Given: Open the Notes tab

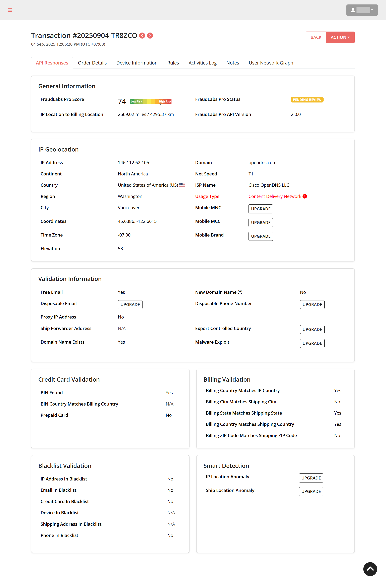Looking at the screenshot, I should click(233, 63).
